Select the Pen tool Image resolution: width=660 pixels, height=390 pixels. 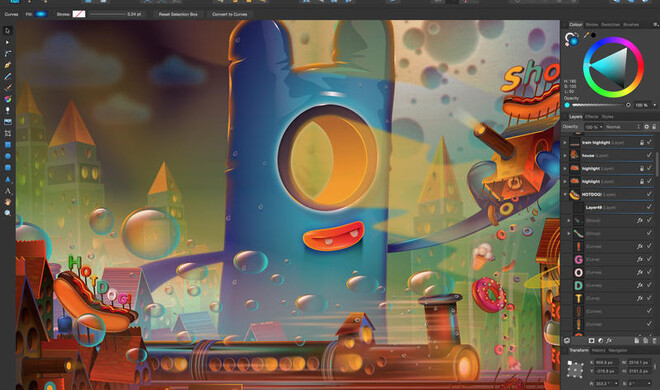(x=8, y=65)
